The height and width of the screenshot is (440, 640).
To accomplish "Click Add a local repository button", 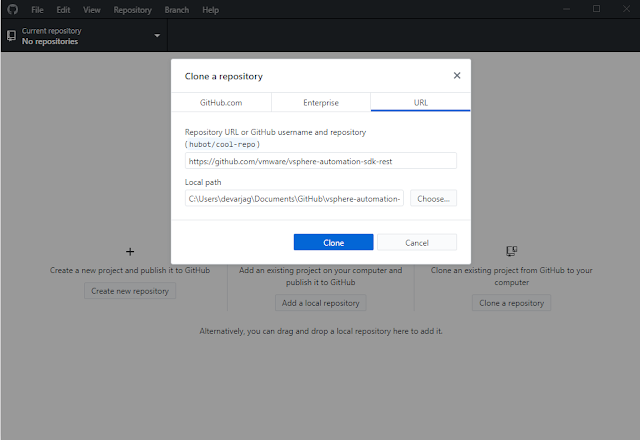I will pos(320,303).
